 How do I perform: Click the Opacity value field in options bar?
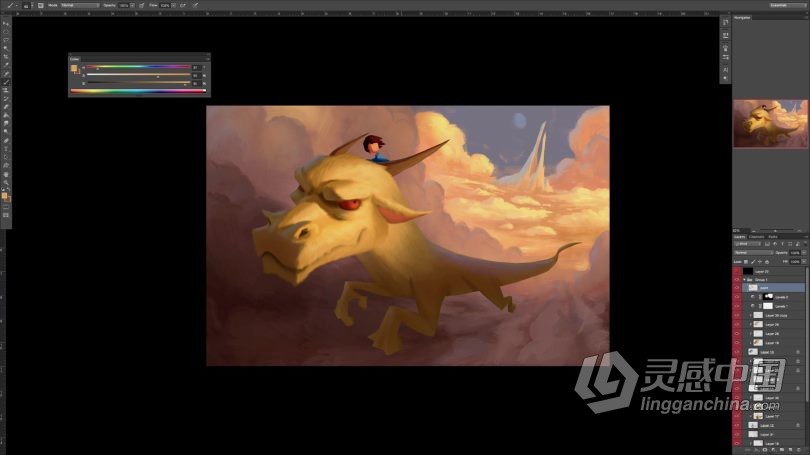tap(124, 5)
